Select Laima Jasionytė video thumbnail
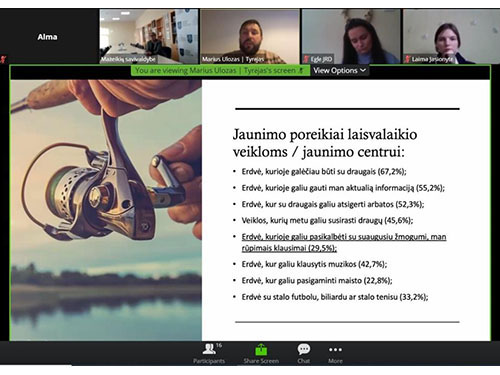 point(452,37)
